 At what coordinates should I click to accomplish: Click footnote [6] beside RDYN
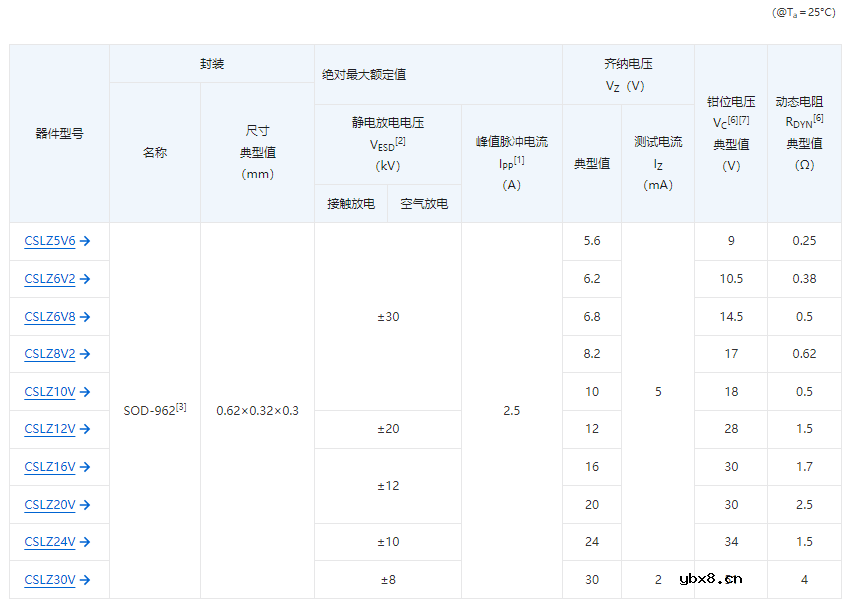coord(818,118)
